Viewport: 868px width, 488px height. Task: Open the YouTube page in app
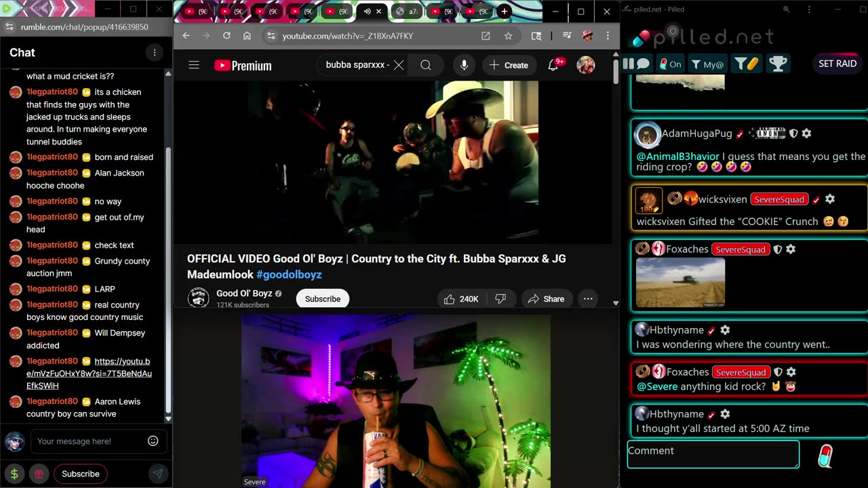click(486, 36)
